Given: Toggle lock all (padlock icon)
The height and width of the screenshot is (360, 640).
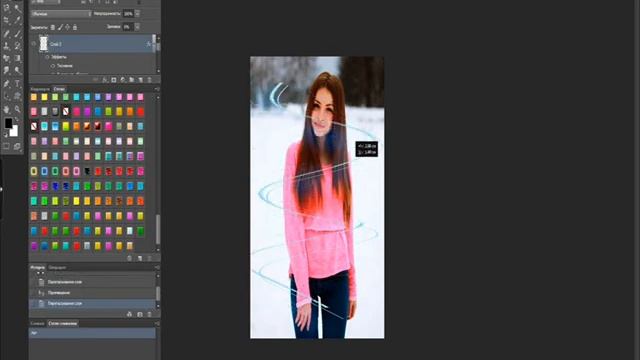Looking at the screenshot, I should [x=75, y=27].
